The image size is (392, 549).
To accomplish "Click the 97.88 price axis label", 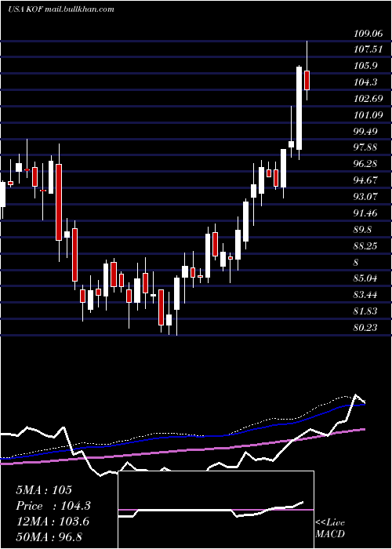I will click(x=365, y=147).
